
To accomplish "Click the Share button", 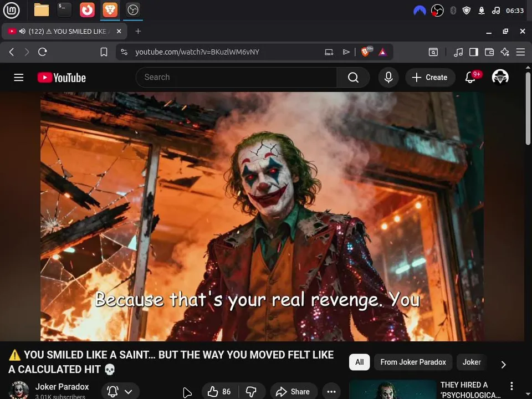I will (x=294, y=392).
